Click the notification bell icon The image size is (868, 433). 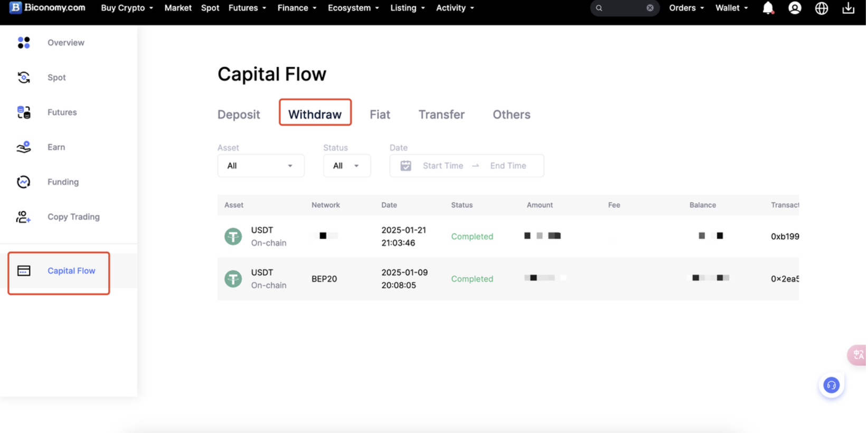(x=768, y=8)
